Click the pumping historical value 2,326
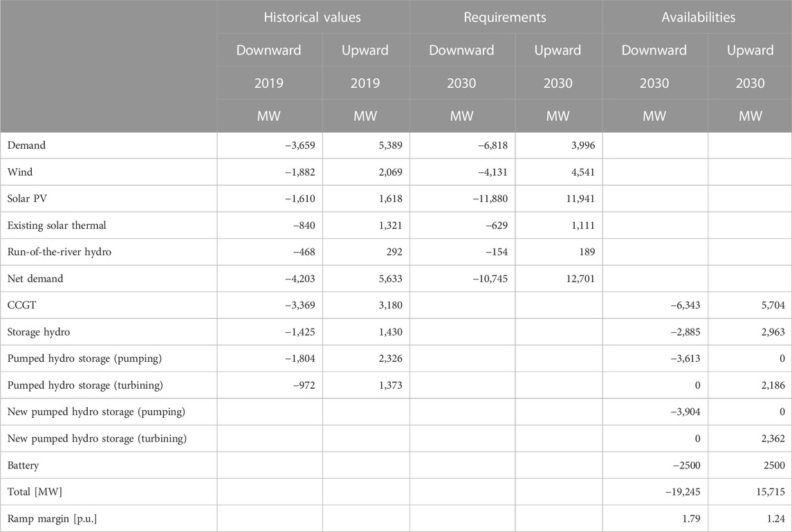 [x=389, y=359]
